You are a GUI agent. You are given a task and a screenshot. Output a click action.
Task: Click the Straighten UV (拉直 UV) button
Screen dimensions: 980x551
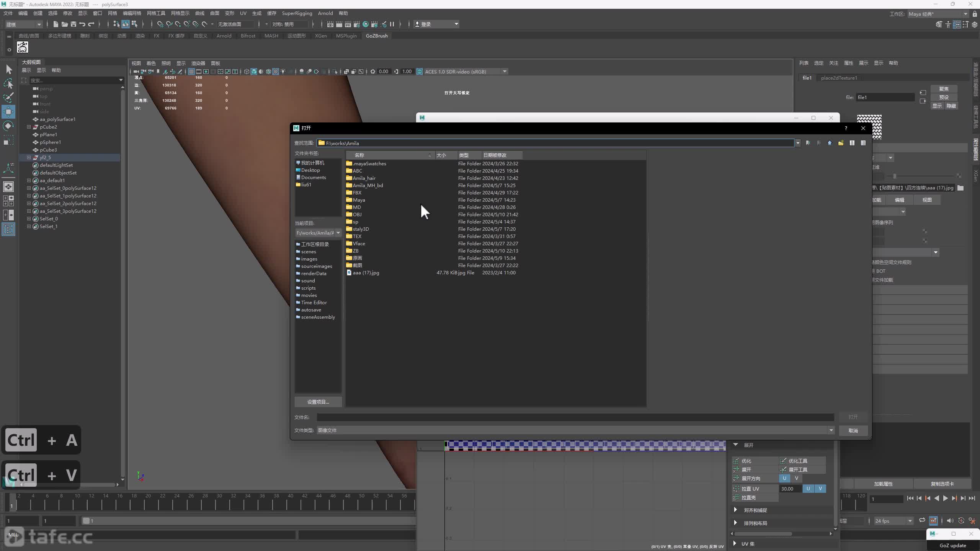pyautogui.click(x=755, y=489)
